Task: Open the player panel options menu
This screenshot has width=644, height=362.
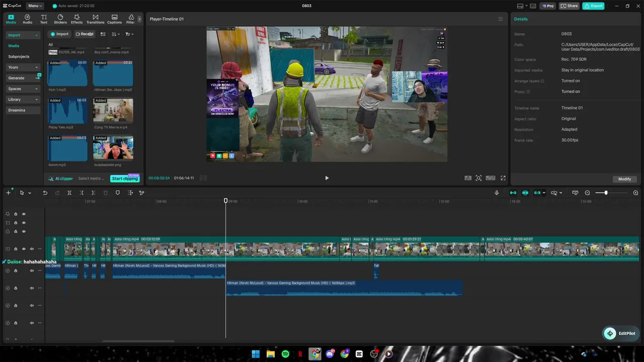Action: [500, 19]
